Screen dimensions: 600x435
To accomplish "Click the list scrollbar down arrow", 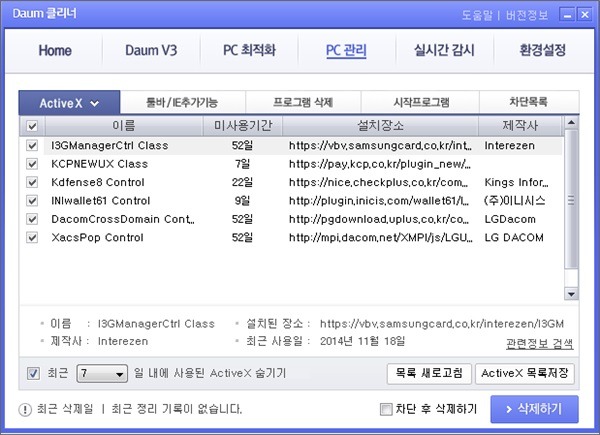I will click(571, 294).
